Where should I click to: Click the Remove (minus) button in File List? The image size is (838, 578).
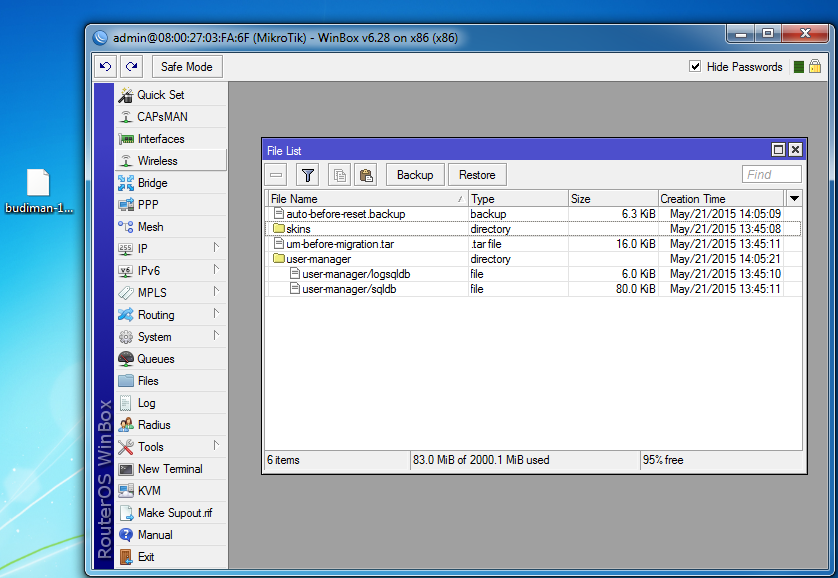276,175
